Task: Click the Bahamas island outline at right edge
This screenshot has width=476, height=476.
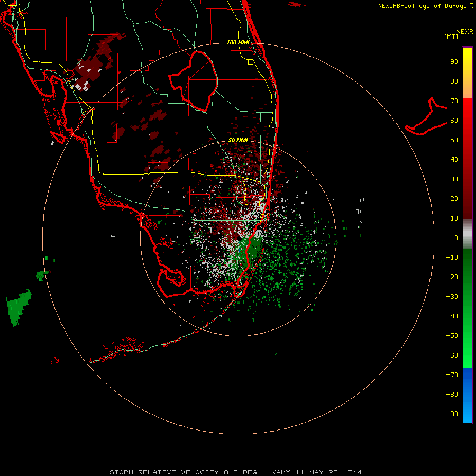Action: pos(426,117)
